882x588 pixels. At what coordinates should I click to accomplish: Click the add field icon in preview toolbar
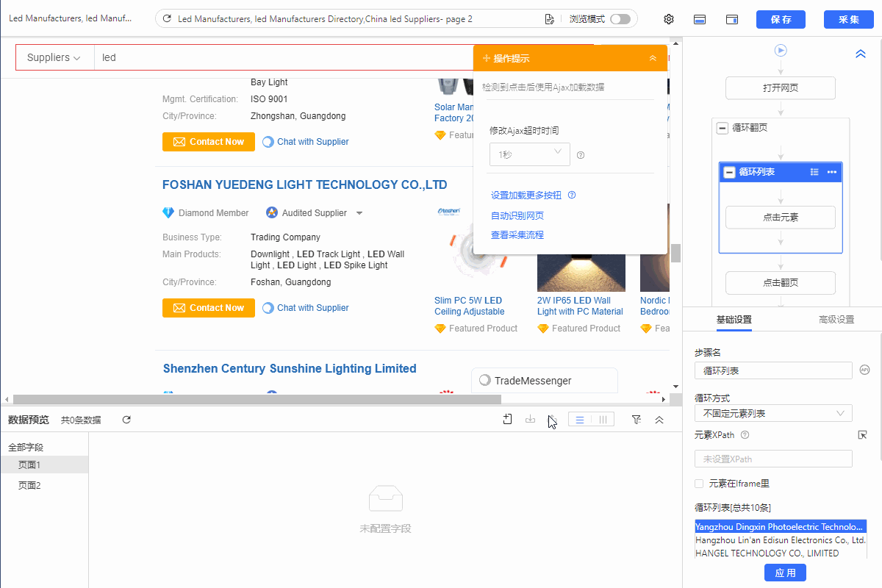click(x=507, y=420)
